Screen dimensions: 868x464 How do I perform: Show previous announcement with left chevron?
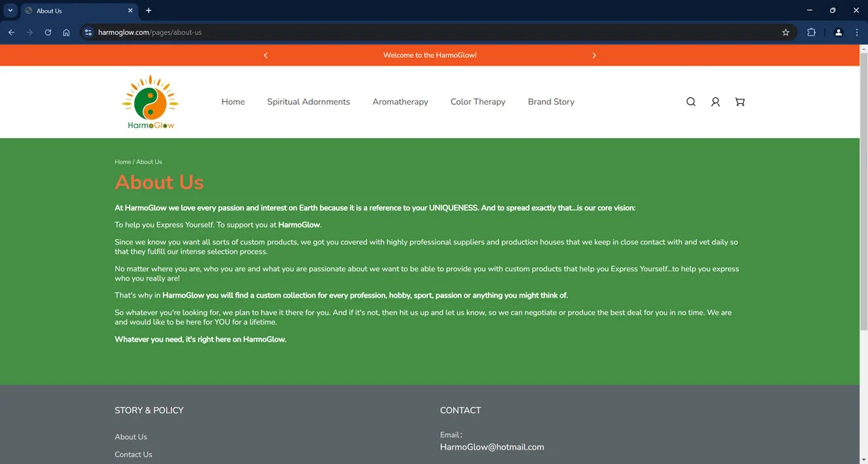[x=266, y=55]
